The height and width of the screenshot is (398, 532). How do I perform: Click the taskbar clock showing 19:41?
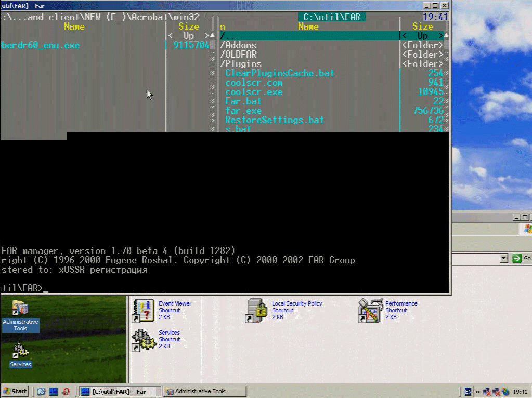520,392
